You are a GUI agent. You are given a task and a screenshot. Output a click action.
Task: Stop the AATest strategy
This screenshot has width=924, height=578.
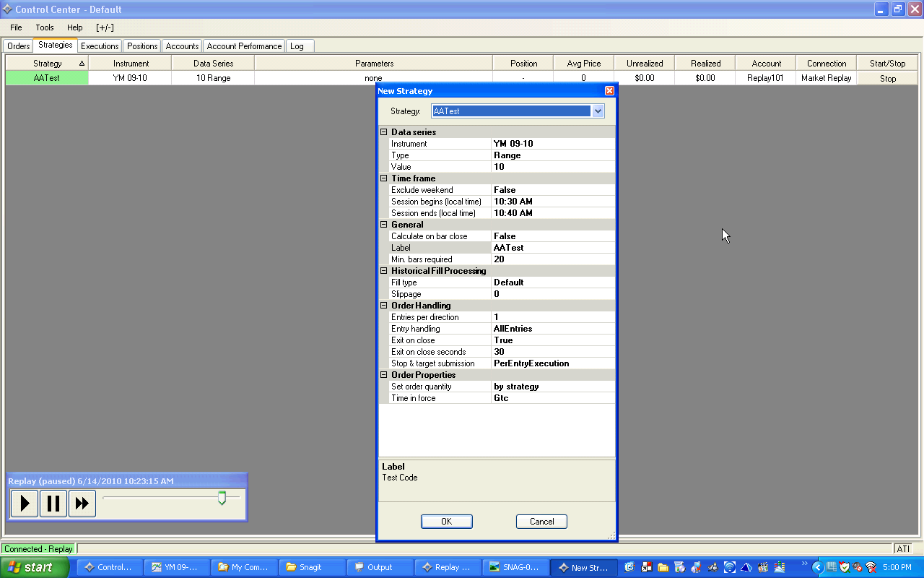pyautogui.click(x=888, y=79)
